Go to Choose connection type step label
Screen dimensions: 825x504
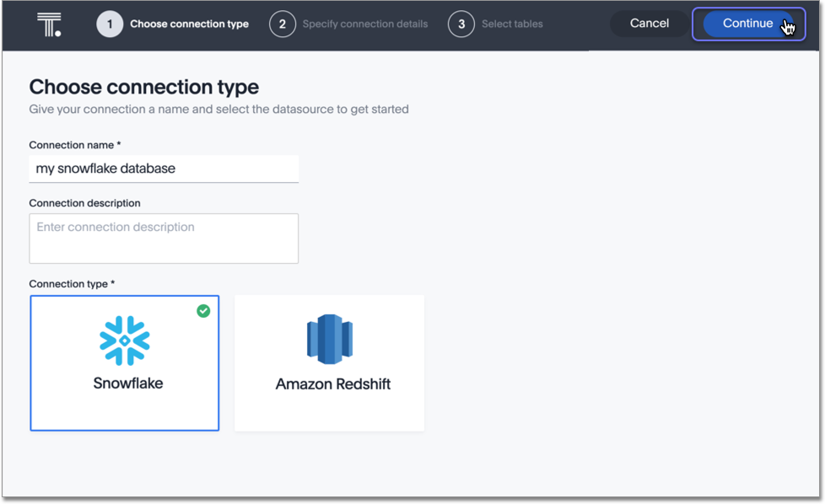pos(189,24)
